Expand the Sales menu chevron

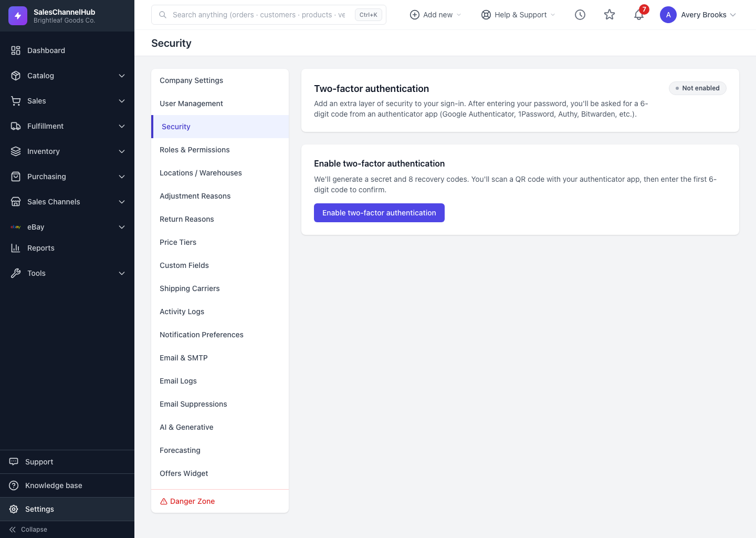pos(122,101)
